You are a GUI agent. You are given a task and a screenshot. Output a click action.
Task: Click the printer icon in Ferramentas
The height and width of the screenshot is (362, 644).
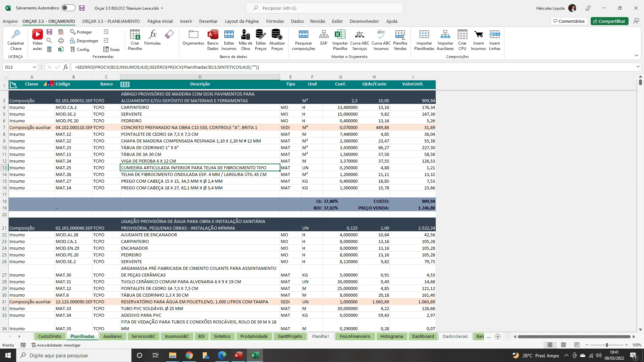click(61, 41)
